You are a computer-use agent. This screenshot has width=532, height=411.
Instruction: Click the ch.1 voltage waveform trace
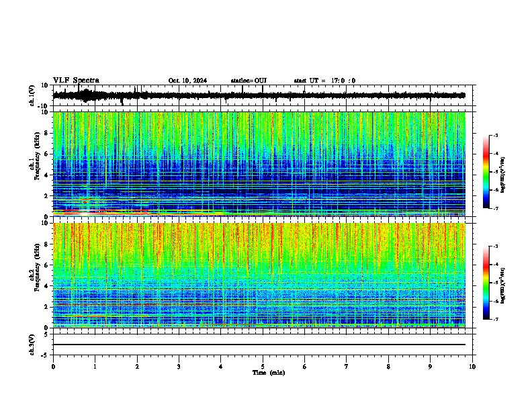pyautogui.click(x=259, y=95)
